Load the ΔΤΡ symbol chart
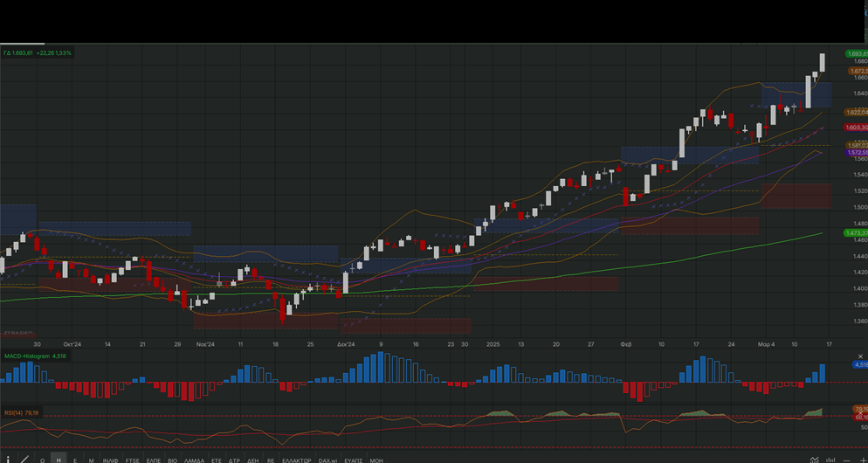The image size is (868, 463). pyautogui.click(x=234, y=460)
